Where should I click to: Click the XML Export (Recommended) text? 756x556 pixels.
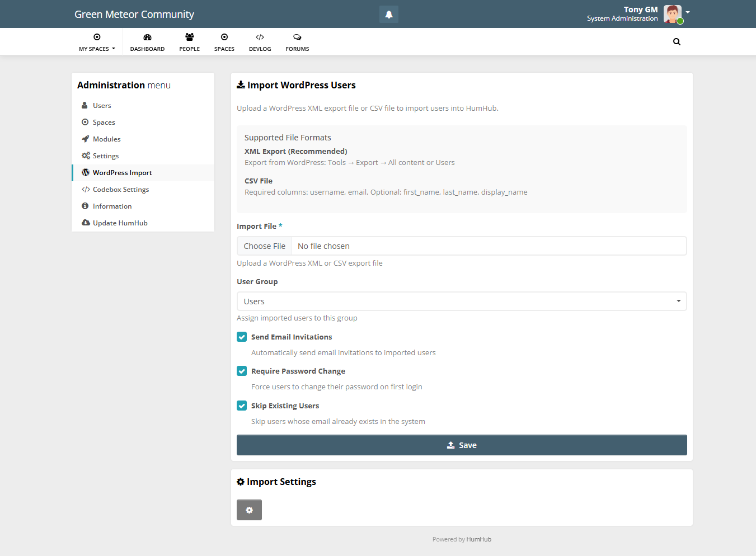[x=296, y=152]
